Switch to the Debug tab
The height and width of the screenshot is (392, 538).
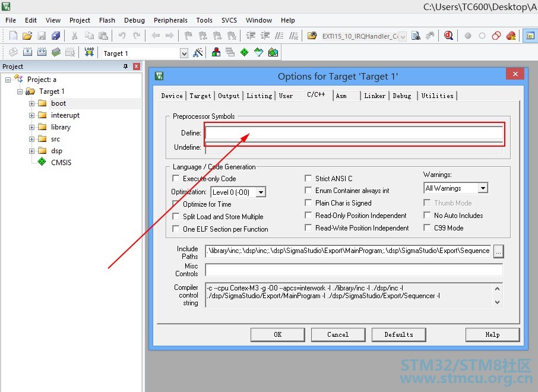coord(402,96)
